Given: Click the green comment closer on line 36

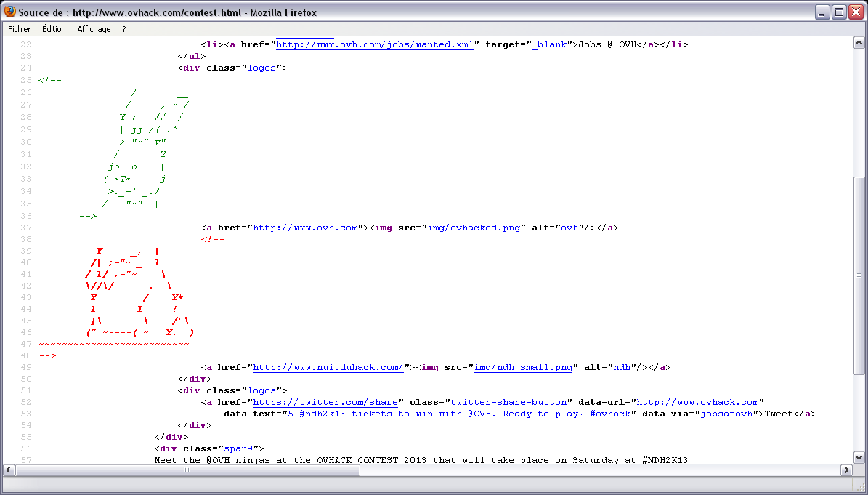Looking at the screenshot, I should (88, 216).
